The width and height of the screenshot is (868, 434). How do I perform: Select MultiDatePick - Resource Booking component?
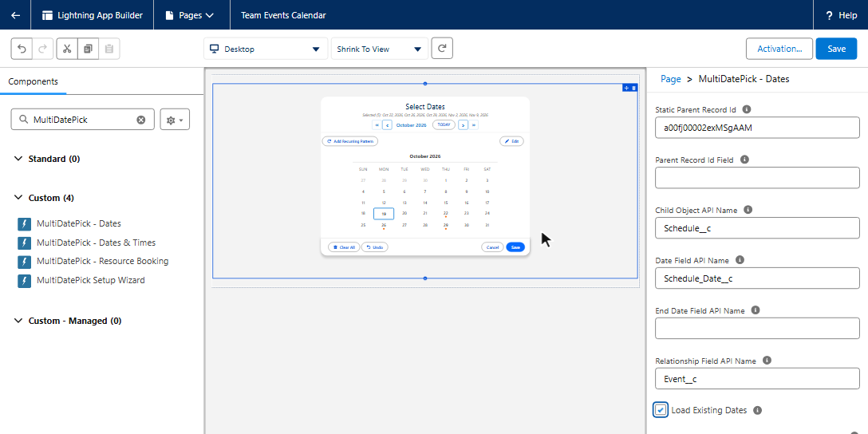coord(102,262)
